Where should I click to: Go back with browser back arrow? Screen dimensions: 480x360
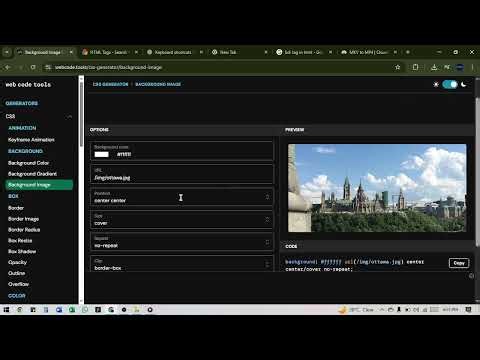point(7,67)
